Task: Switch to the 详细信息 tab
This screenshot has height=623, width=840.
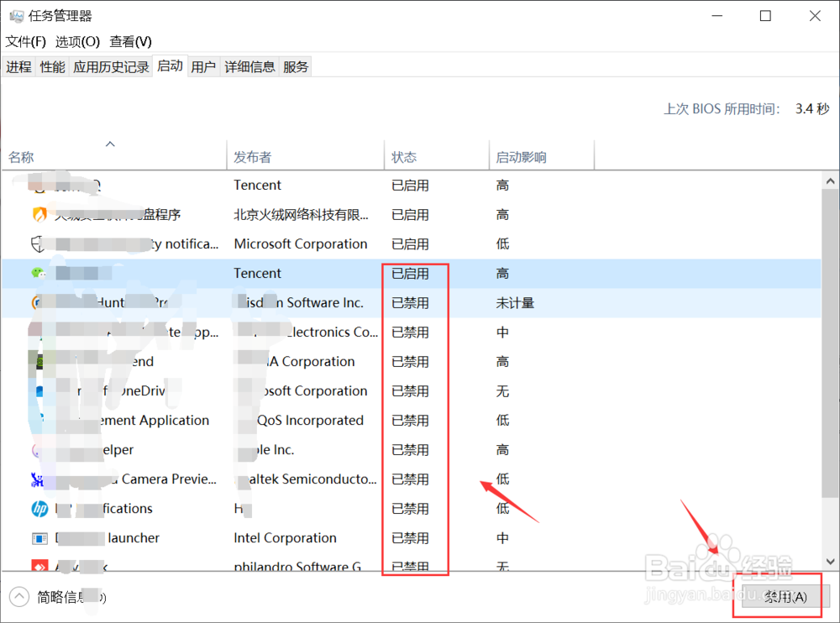Action: (249, 67)
